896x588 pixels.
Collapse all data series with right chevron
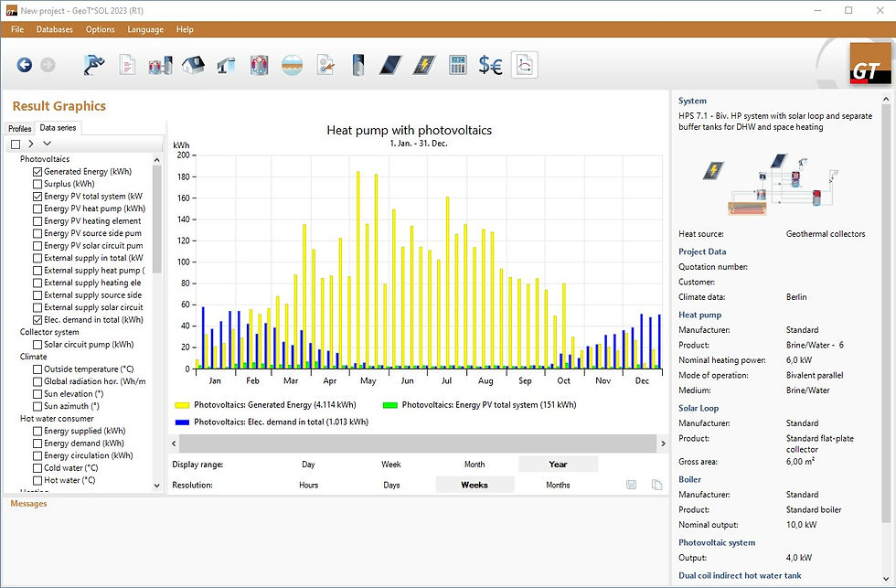[31, 144]
